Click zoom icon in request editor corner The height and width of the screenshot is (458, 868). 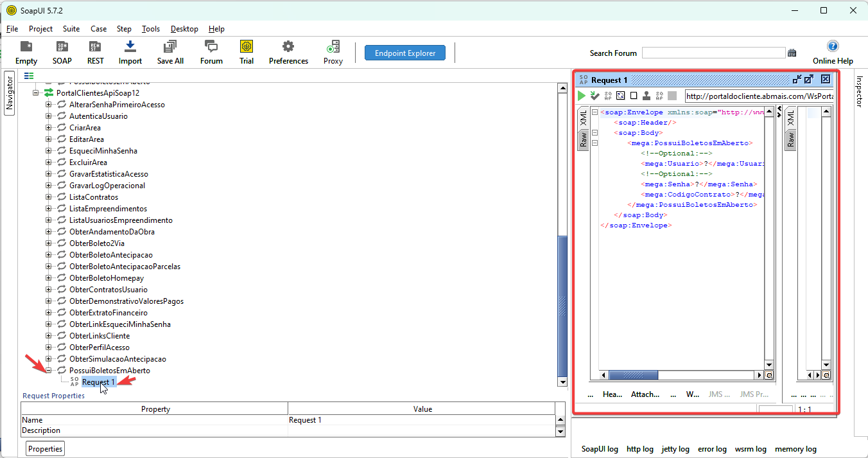click(x=769, y=375)
